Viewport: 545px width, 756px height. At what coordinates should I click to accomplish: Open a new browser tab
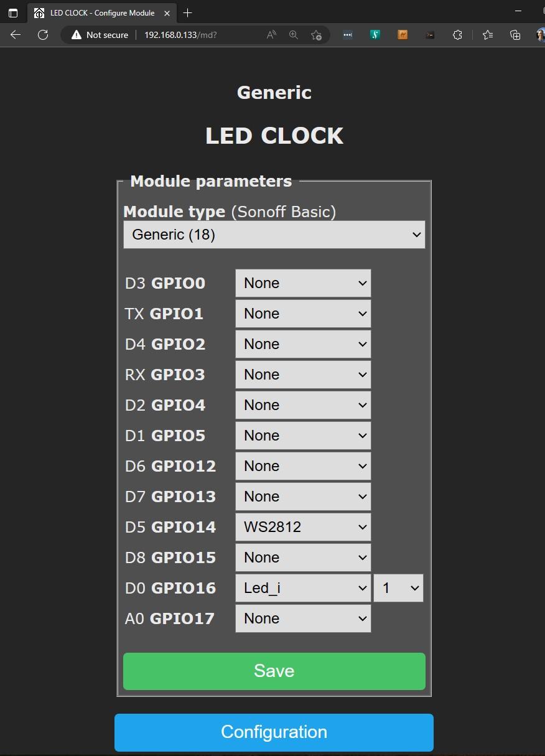(x=187, y=12)
